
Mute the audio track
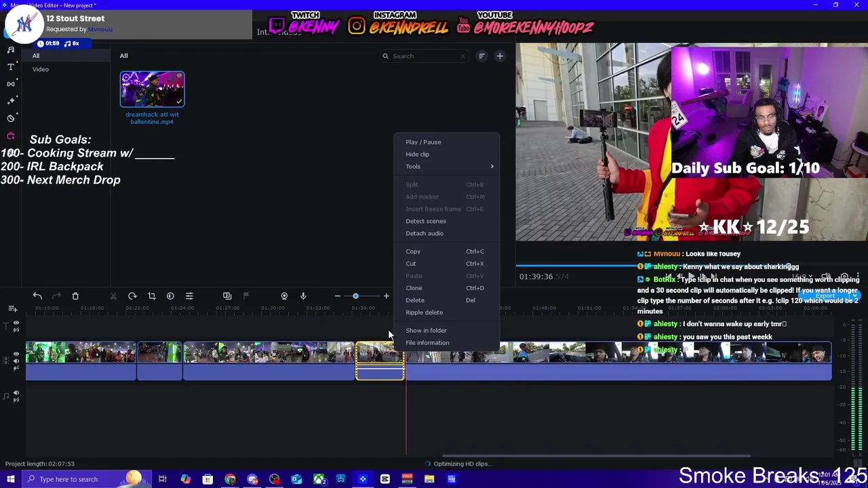pos(16,392)
